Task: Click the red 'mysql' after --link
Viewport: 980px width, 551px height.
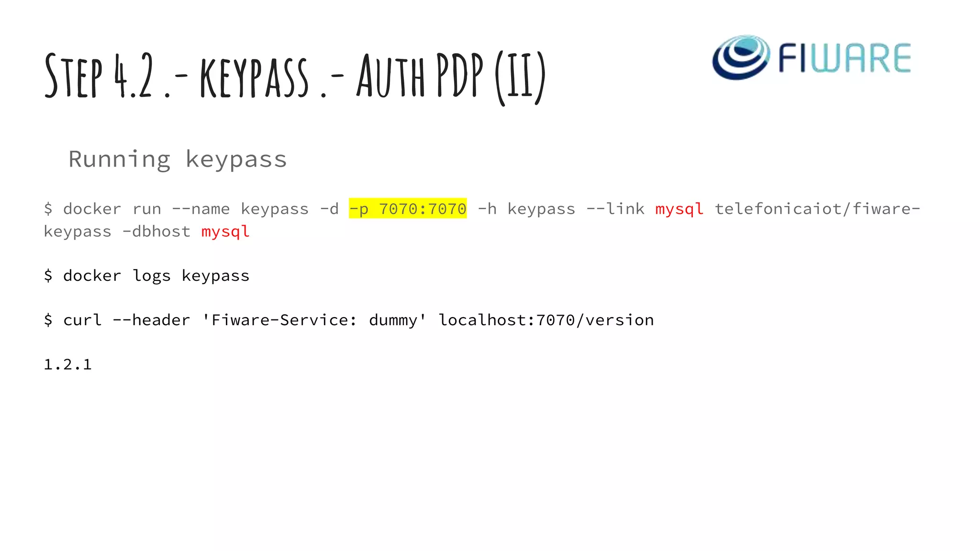Action: 679,209
